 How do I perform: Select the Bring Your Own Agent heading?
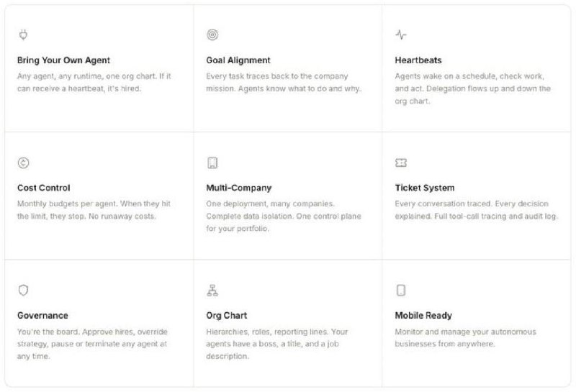pos(63,60)
